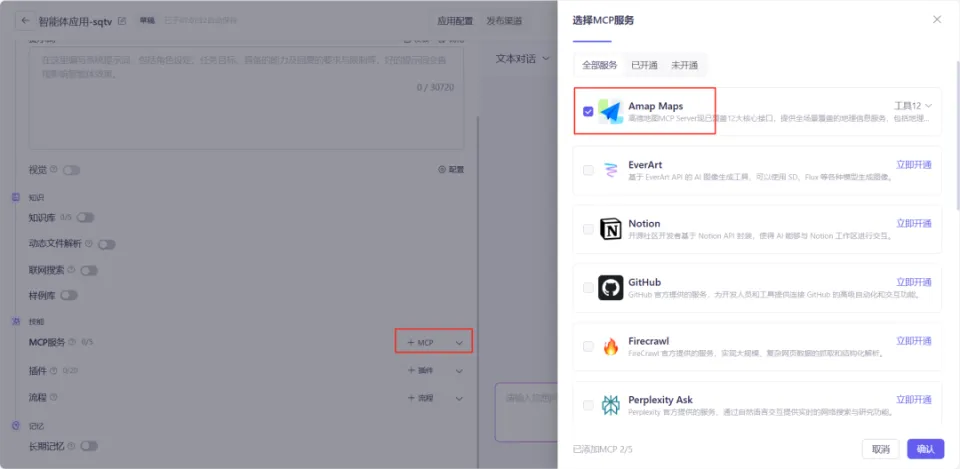This screenshot has width=960, height=469.
Task: Click the help icon next to MCP服务
Action: tap(72, 342)
